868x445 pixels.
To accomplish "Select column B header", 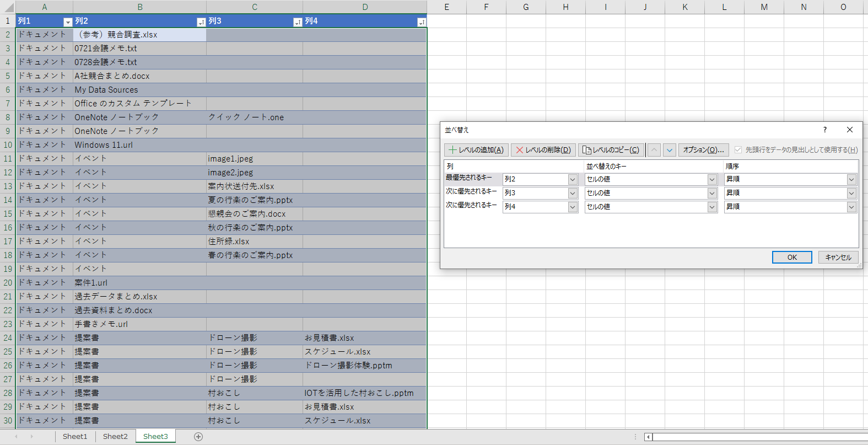I will tap(139, 7).
